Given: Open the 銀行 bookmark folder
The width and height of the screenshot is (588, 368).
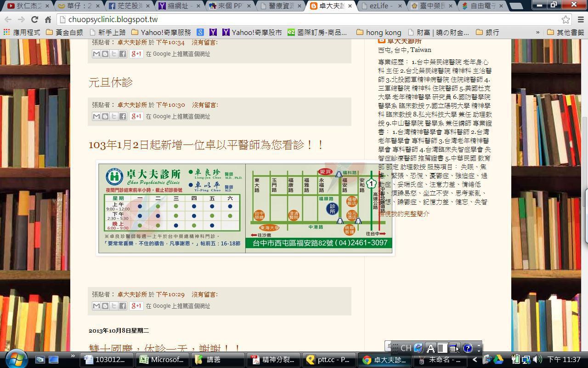Looking at the screenshot, I should [x=487, y=32].
